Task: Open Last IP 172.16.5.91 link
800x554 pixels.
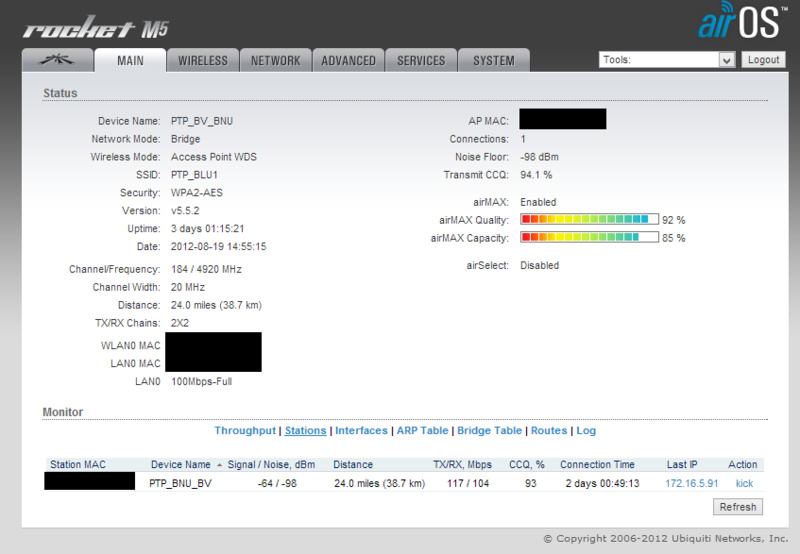Action: point(691,483)
